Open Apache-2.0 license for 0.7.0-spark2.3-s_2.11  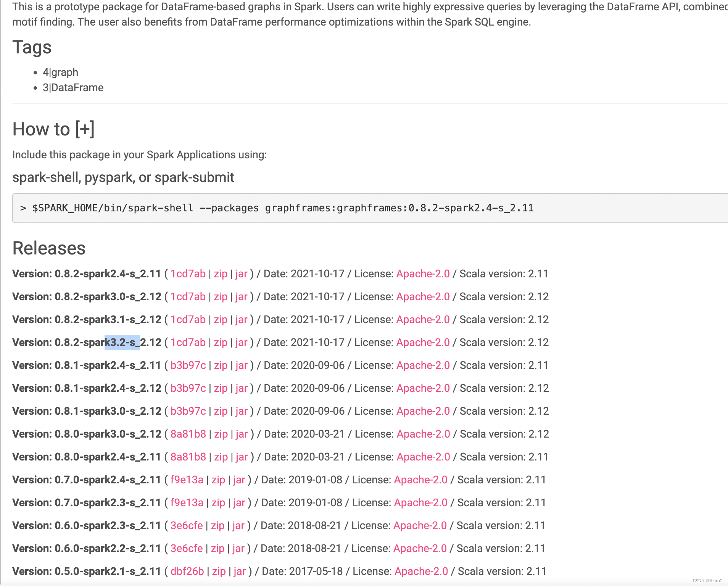421,503
